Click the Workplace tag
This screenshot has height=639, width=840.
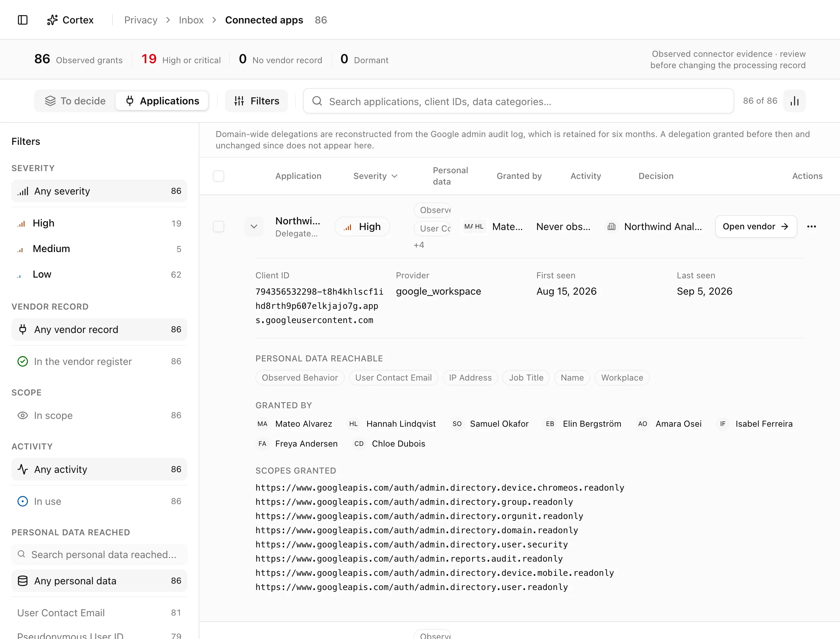tap(622, 378)
